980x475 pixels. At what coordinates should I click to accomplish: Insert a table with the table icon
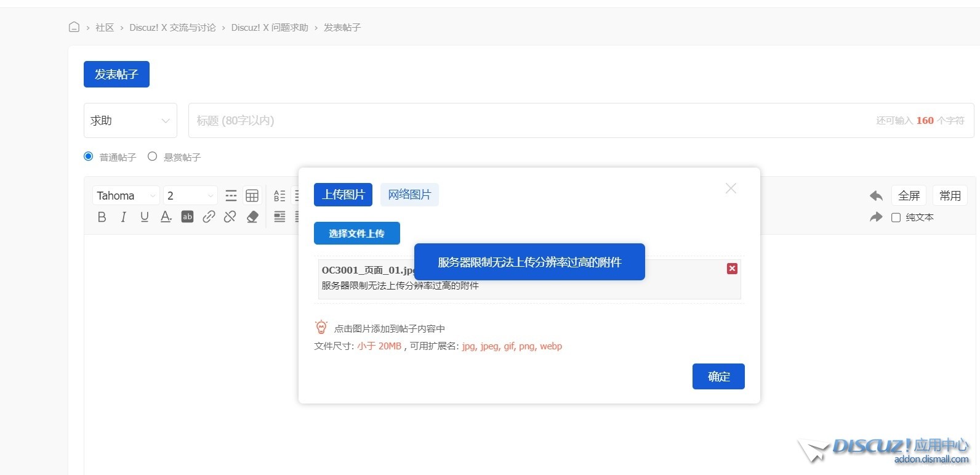coord(252,196)
